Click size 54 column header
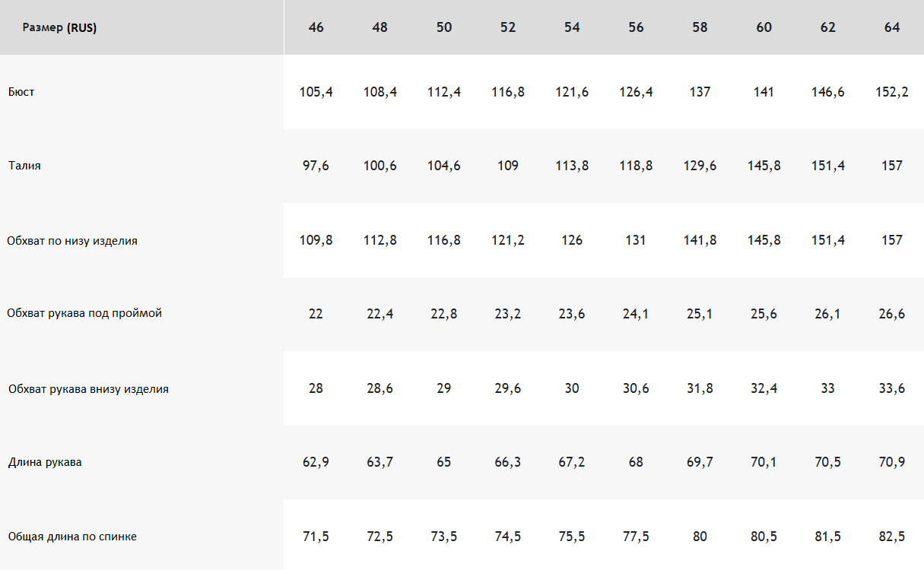The height and width of the screenshot is (570, 924). tap(572, 27)
